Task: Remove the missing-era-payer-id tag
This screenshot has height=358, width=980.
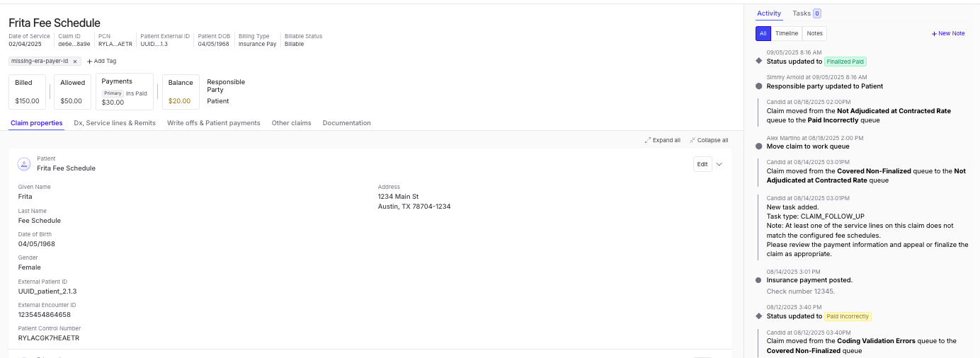Action: [75, 62]
